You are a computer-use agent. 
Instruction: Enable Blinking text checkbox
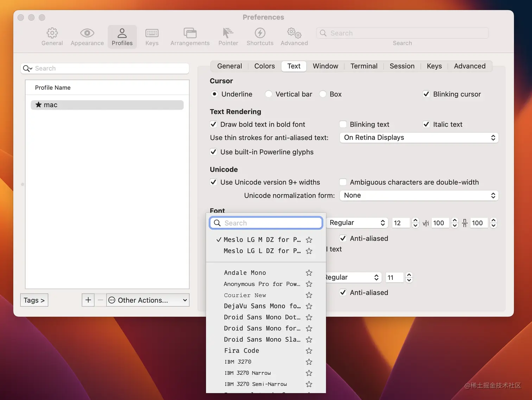[x=343, y=124]
